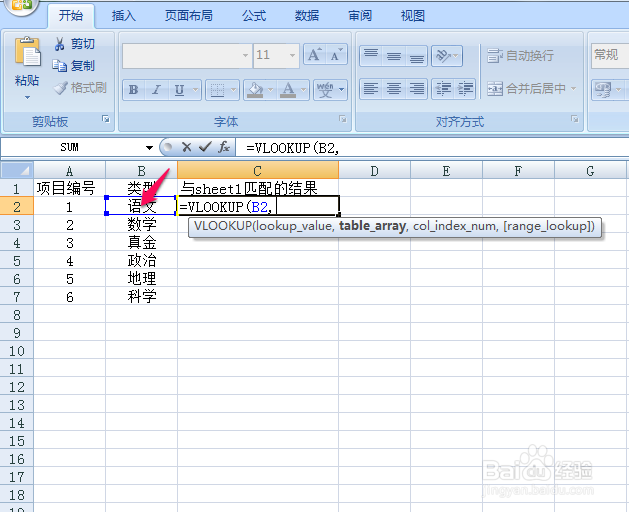Align text to top of cell
The width and height of the screenshot is (629, 512).
371,56
